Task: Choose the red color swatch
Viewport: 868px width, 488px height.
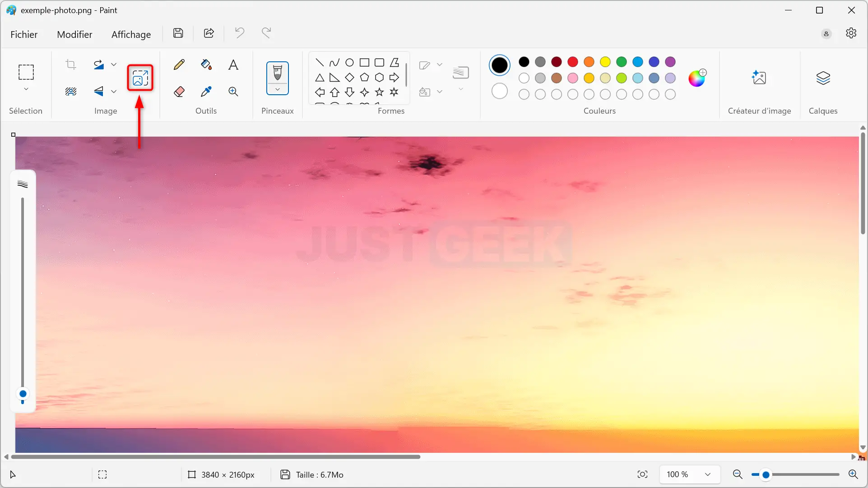Action: tap(573, 62)
